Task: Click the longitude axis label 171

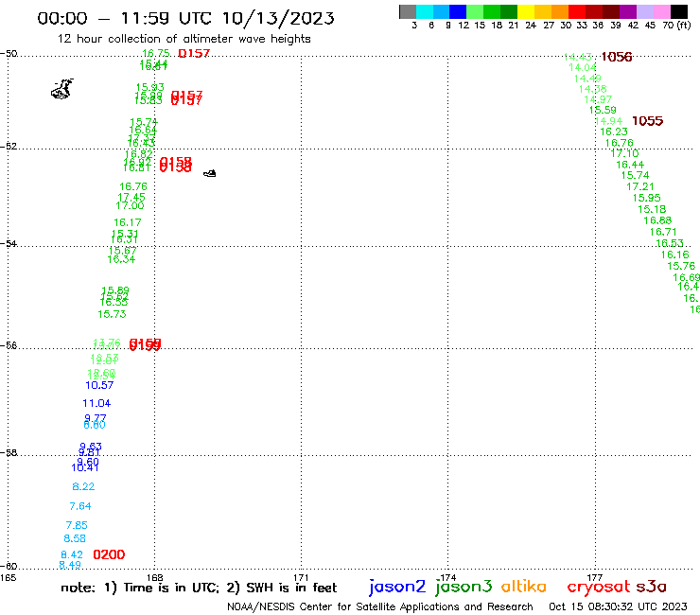Action: point(302,577)
